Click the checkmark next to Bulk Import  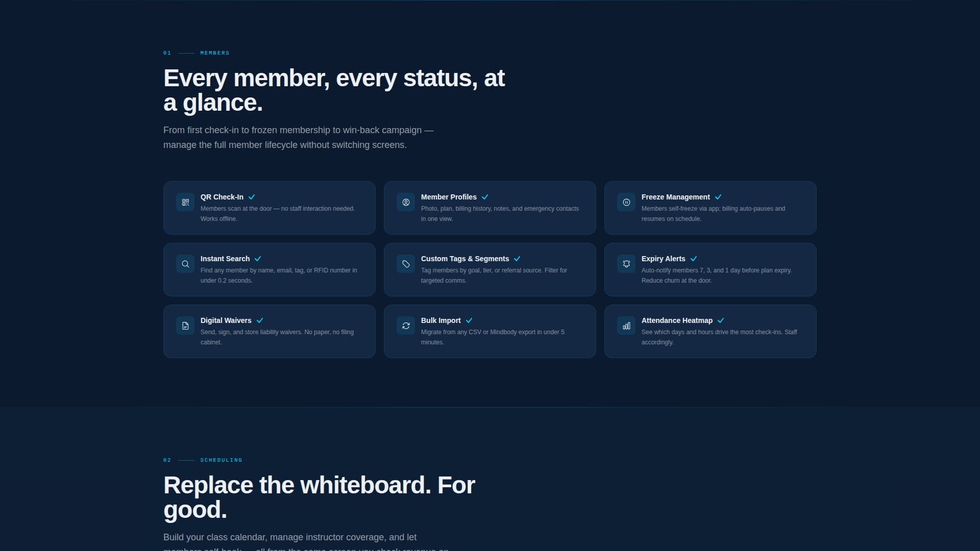click(x=469, y=320)
